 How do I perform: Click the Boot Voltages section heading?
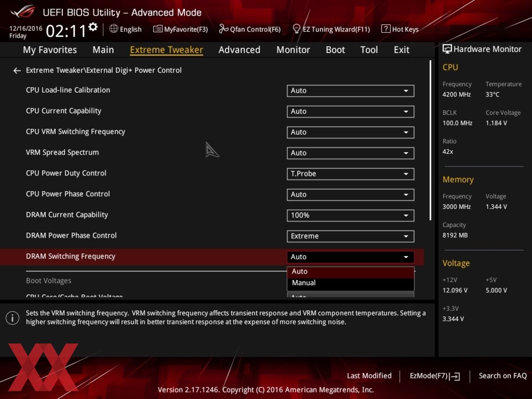point(49,280)
